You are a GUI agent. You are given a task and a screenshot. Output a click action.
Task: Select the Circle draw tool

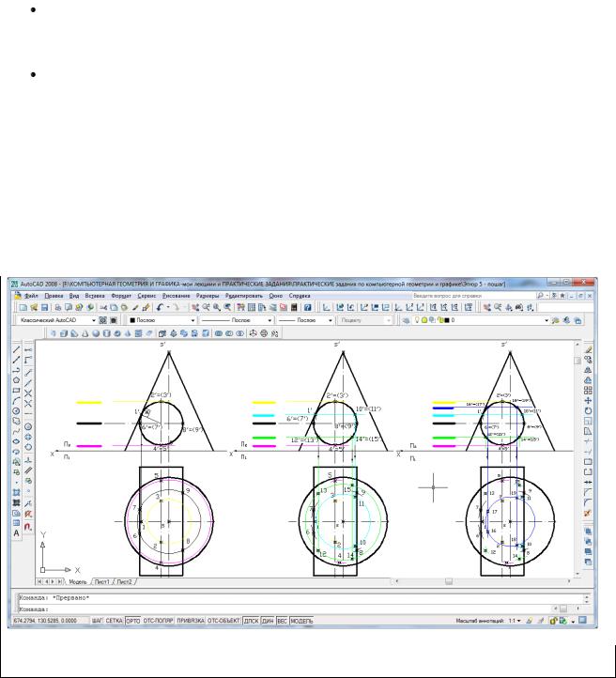[16, 411]
